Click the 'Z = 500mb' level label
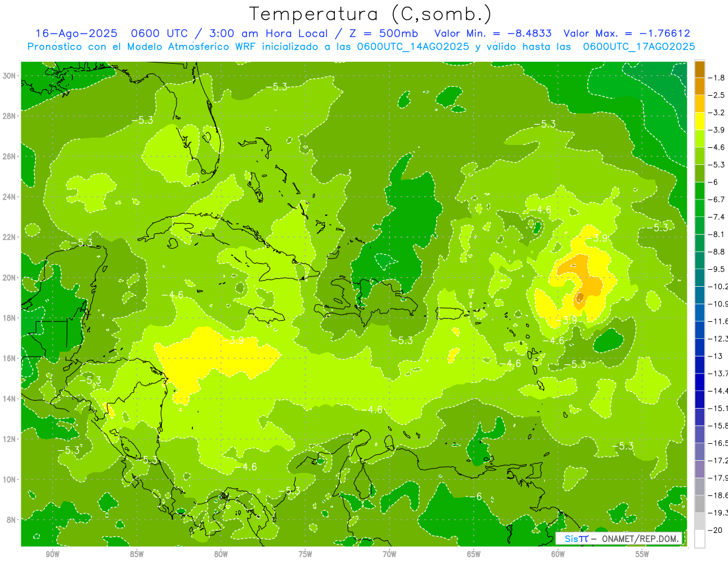The image size is (728, 562). [382, 34]
